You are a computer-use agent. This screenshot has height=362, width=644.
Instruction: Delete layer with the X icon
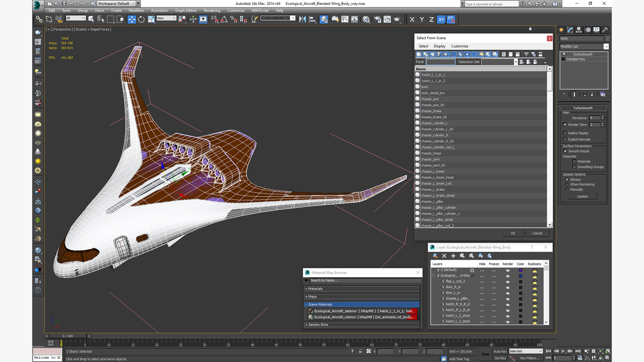(x=444, y=256)
